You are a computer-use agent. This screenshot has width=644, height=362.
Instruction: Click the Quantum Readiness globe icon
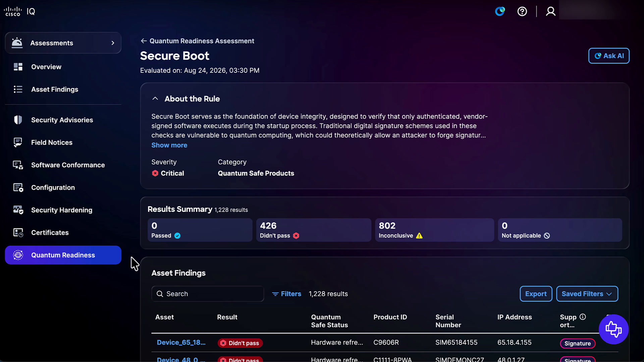click(x=18, y=255)
